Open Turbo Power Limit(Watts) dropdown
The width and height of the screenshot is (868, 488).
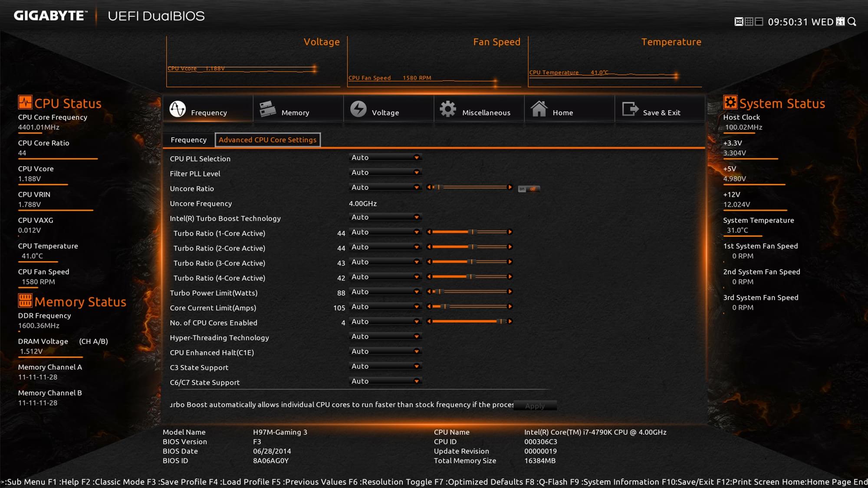click(x=385, y=291)
